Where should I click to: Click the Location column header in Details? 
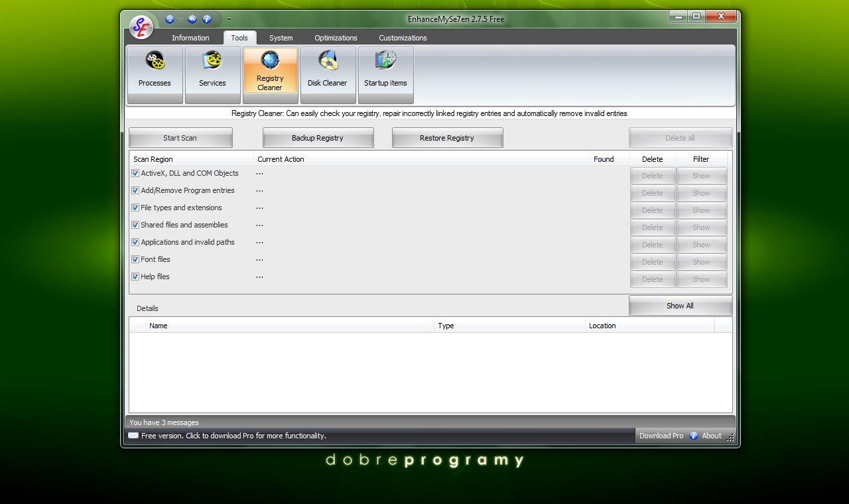(x=650, y=326)
